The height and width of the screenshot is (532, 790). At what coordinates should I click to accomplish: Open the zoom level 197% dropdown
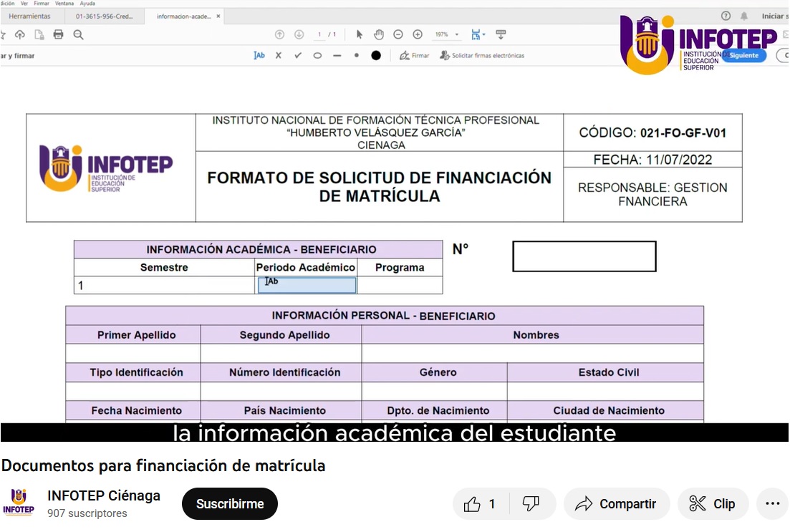[x=447, y=34]
